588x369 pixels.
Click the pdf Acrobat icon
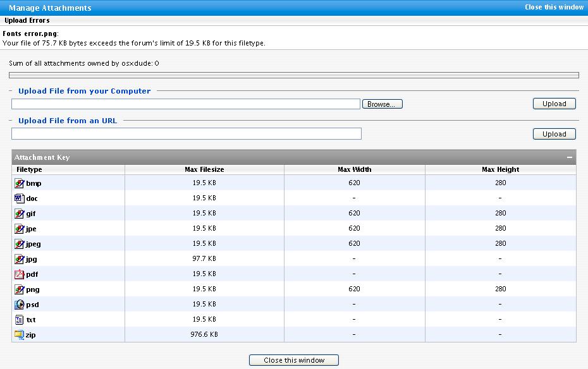[x=19, y=274]
